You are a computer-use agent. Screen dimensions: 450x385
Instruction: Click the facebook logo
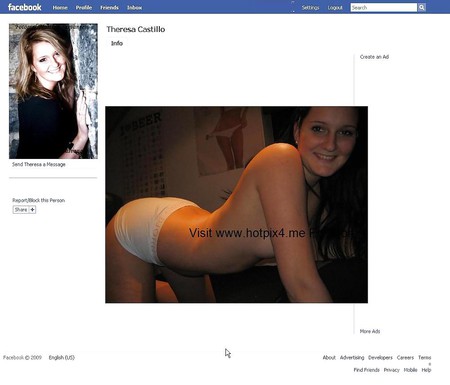(25, 7)
